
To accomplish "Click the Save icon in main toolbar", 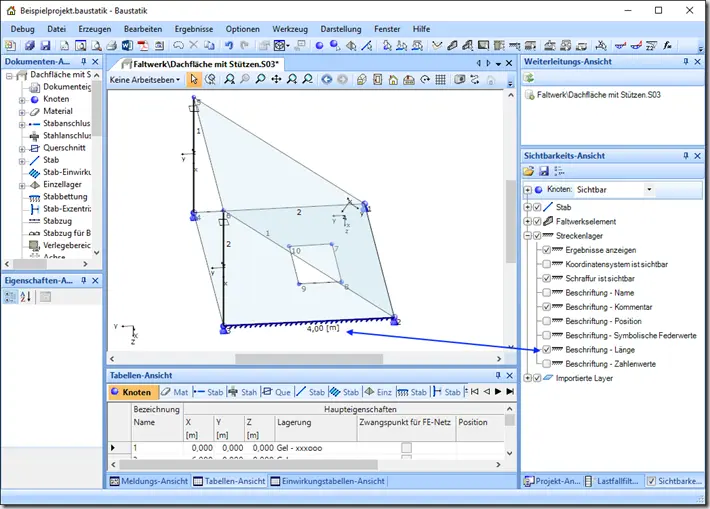I will click(x=45, y=45).
